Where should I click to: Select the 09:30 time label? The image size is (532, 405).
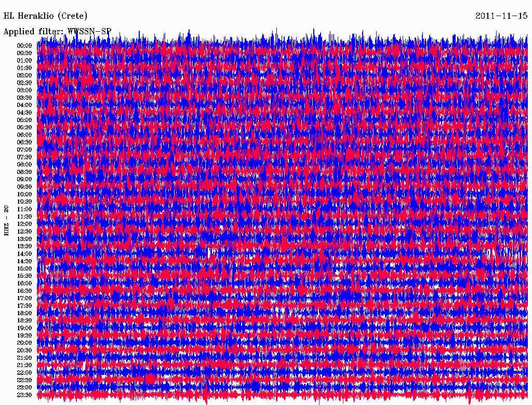[x=24, y=187]
